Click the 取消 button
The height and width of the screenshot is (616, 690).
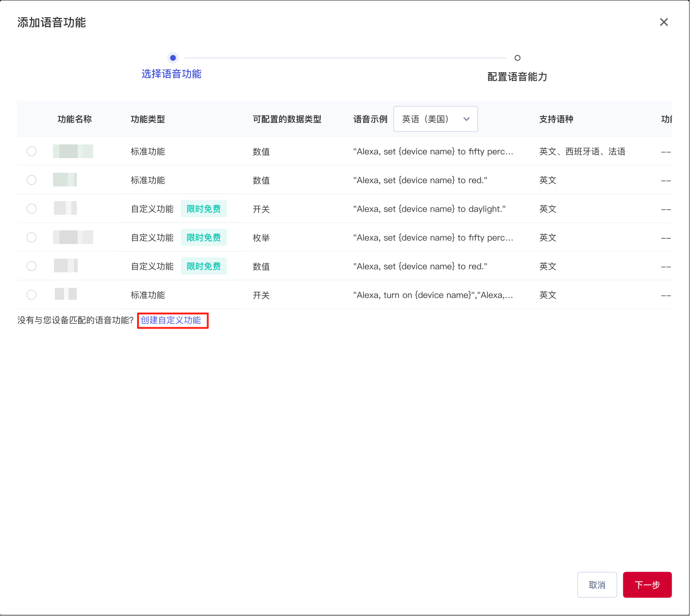coord(597,585)
